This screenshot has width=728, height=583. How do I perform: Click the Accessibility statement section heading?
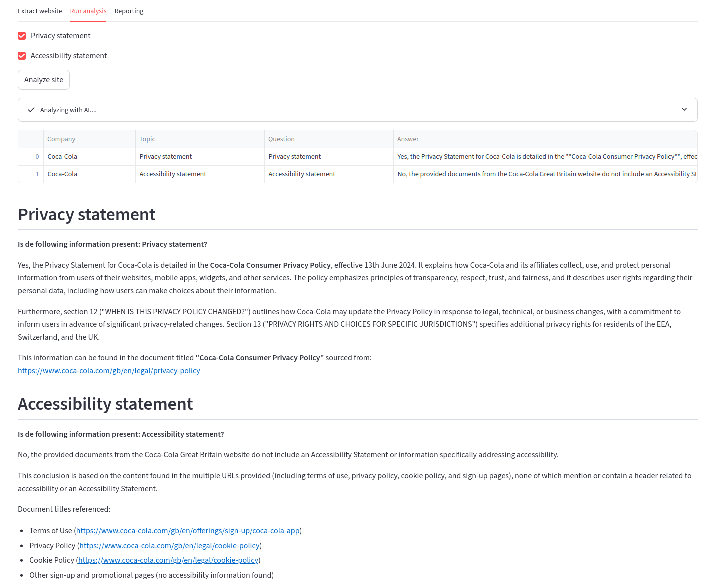point(105,404)
